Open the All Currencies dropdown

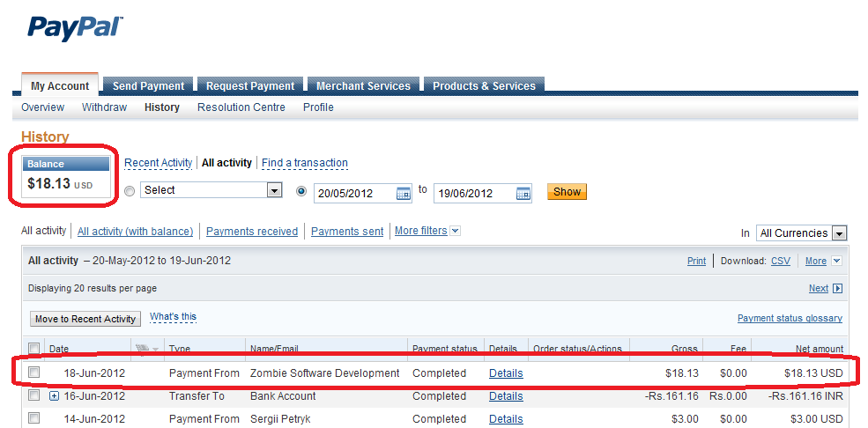(802, 233)
